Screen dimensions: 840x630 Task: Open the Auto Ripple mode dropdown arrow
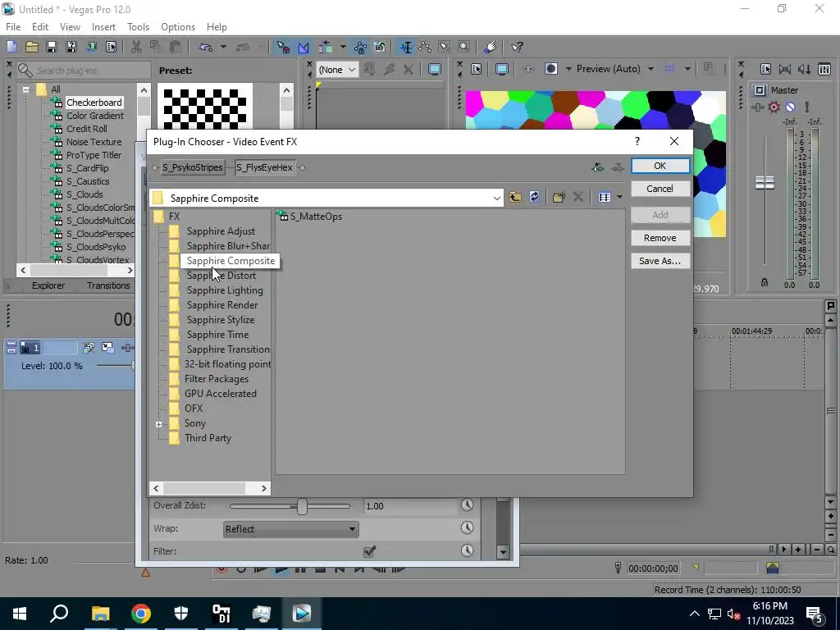[x=342, y=47]
